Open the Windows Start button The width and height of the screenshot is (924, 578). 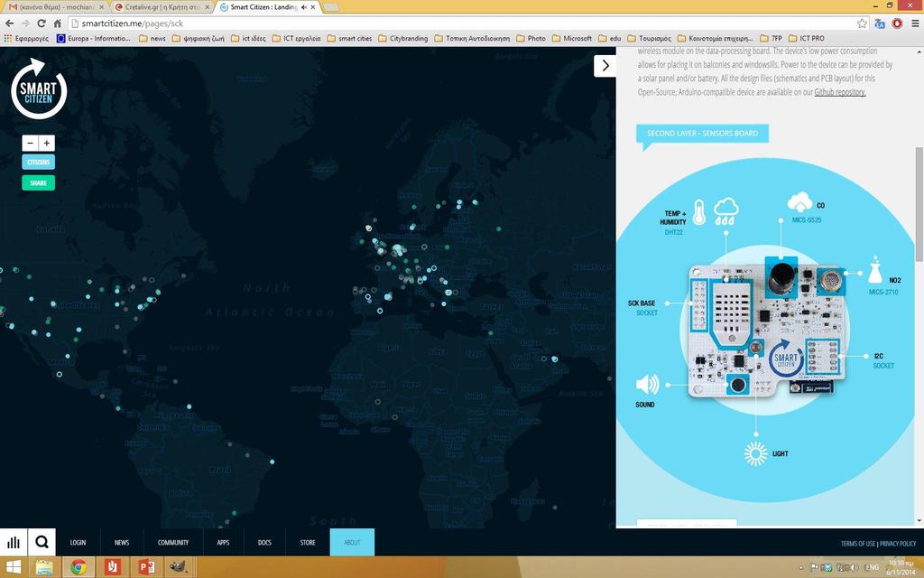(x=13, y=567)
